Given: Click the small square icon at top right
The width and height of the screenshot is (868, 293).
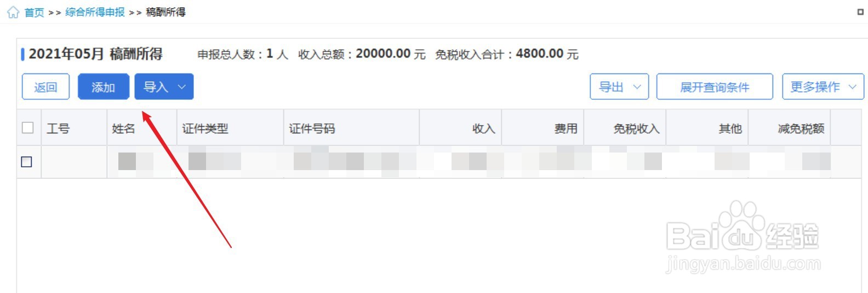Looking at the screenshot, I should tap(860, 12).
